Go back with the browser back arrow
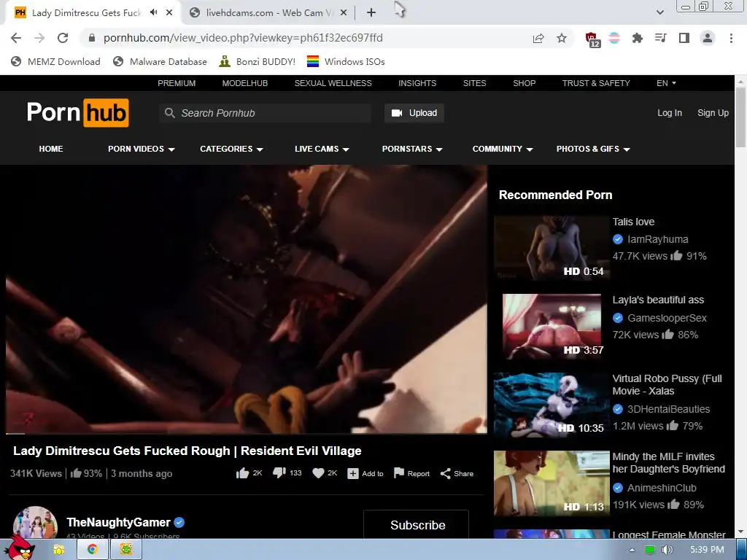This screenshot has height=560, width=747. click(x=16, y=38)
